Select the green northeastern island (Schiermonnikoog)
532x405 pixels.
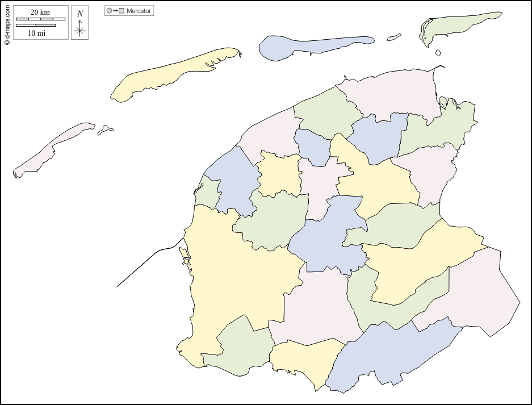pyautogui.click(x=454, y=26)
